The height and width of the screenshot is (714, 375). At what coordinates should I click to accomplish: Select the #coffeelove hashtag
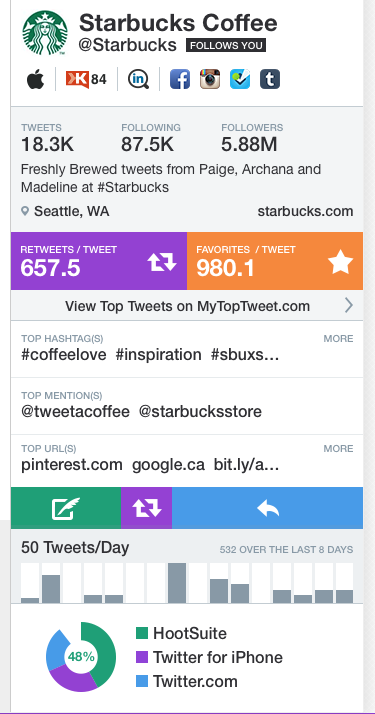click(x=64, y=355)
